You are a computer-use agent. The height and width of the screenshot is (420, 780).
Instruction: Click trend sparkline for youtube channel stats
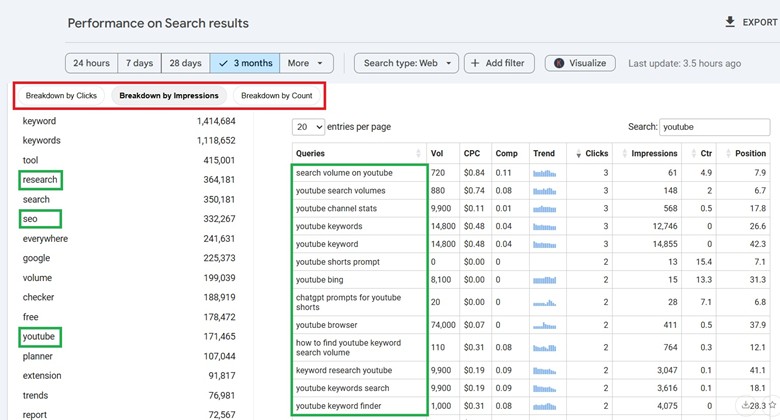pos(545,208)
